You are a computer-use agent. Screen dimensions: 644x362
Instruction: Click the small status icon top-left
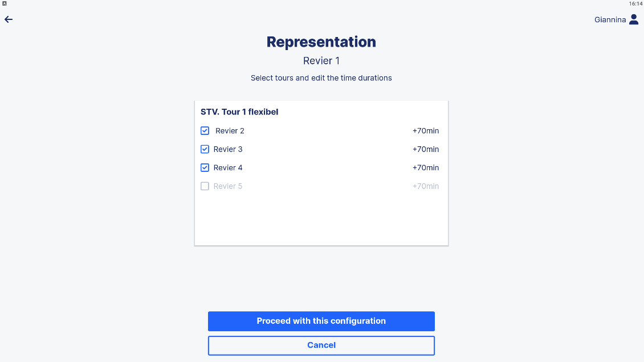point(5,3)
